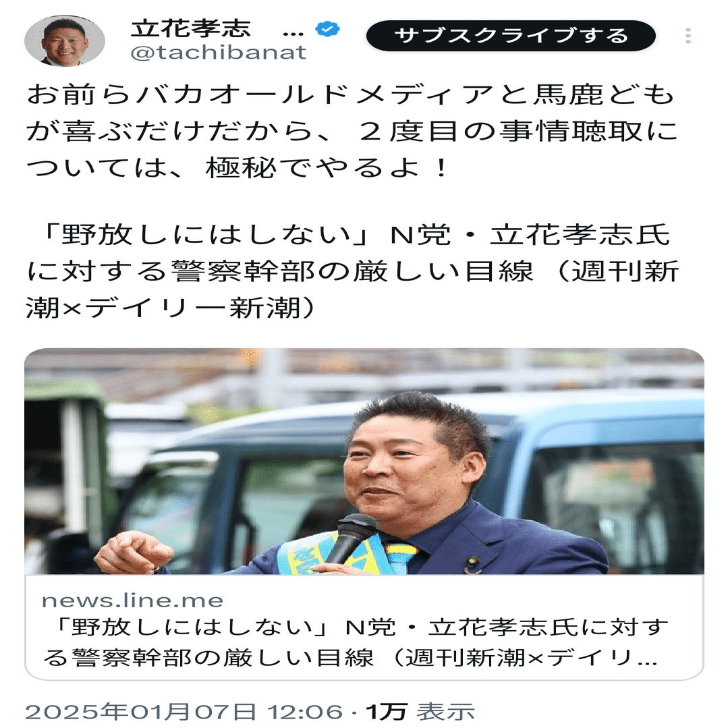Image resolution: width=728 pixels, height=728 pixels.
Task: Open the 2025年01月07日 12:06 timestamp
Action: click(184, 712)
